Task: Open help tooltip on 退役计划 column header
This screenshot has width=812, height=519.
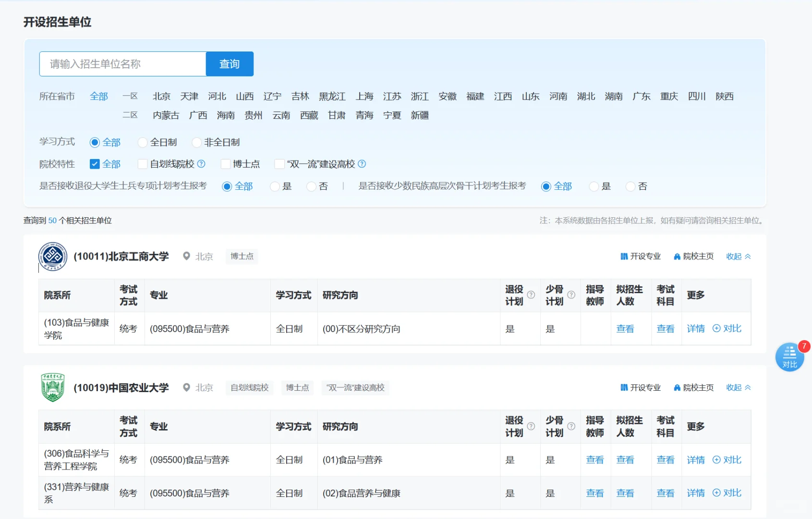Action: pos(531,296)
